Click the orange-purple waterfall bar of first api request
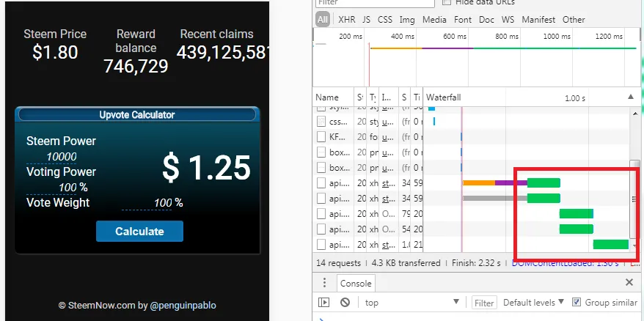This screenshot has width=644, height=321. pos(495,182)
